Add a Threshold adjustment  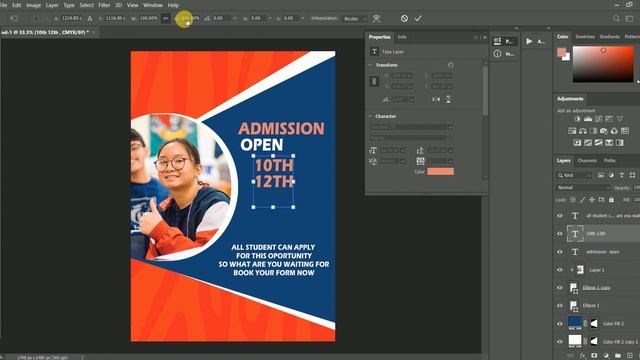point(598,142)
